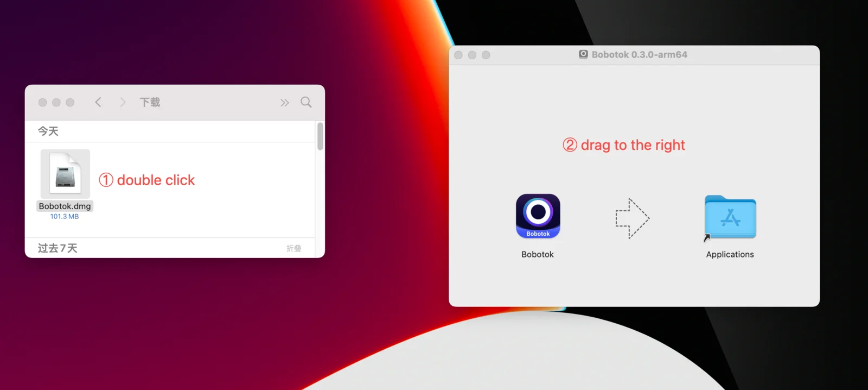
Task: Click the Bobotok label under app icon
Action: [x=538, y=254]
